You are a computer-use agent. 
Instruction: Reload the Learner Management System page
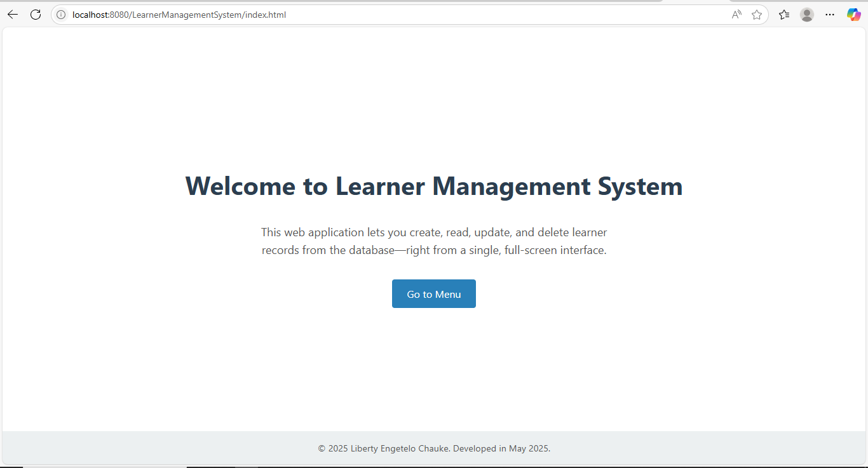36,14
